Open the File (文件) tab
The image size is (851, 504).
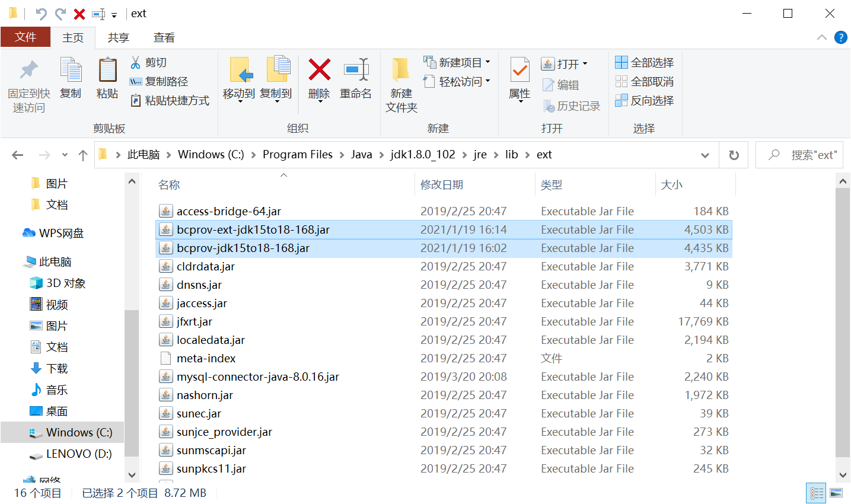coord(26,37)
